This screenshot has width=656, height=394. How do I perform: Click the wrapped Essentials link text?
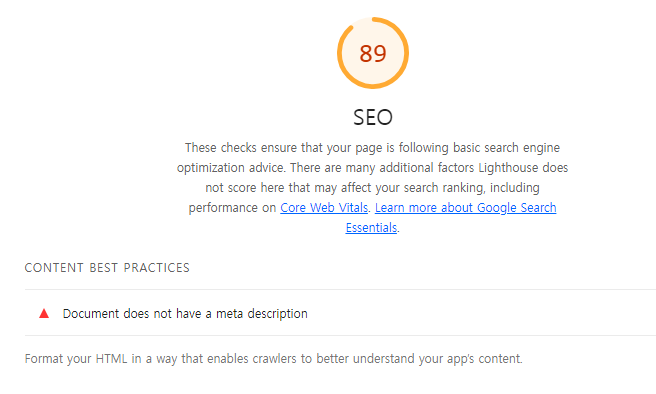371,228
